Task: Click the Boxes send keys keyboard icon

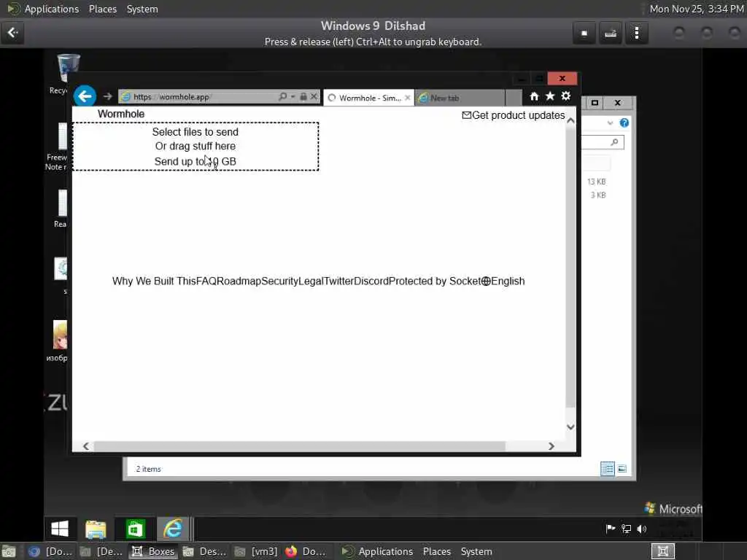Action: (x=611, y=33)
